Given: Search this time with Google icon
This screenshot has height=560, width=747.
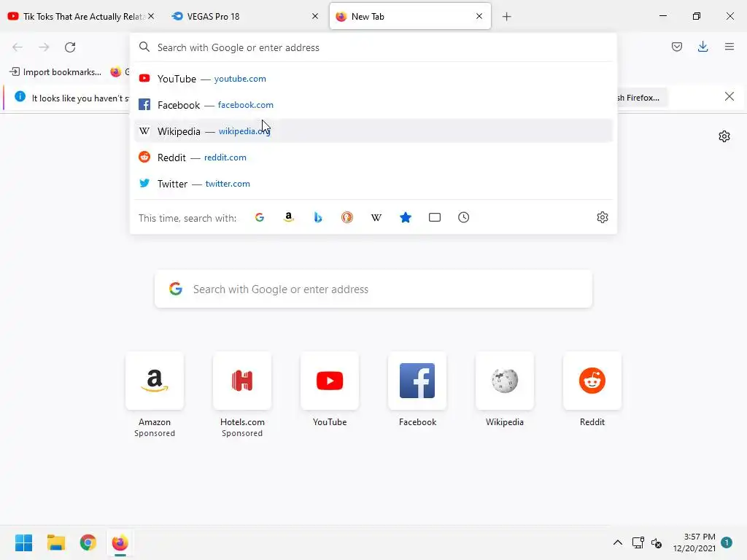Looking at the screenshot, I should [x=260, y=217].
